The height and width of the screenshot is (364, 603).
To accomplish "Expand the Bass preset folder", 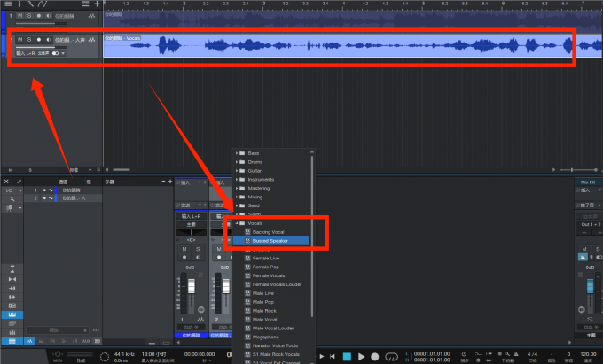I will 237,153.
